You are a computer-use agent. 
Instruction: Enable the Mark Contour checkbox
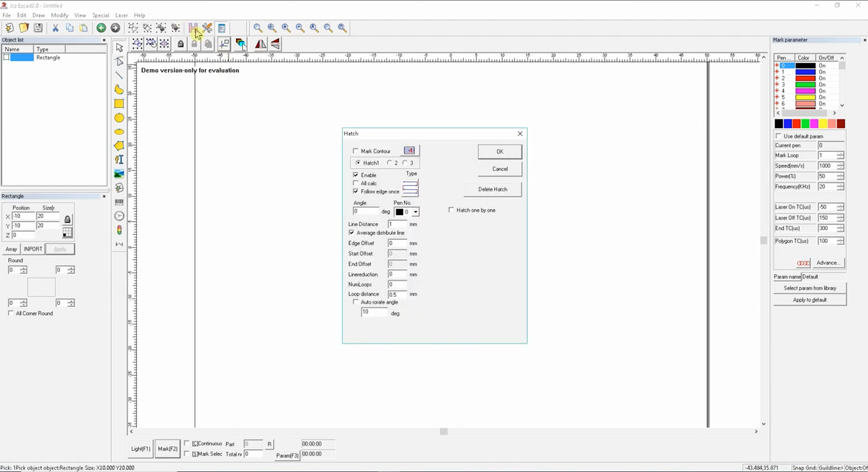[x=356, y=151]
